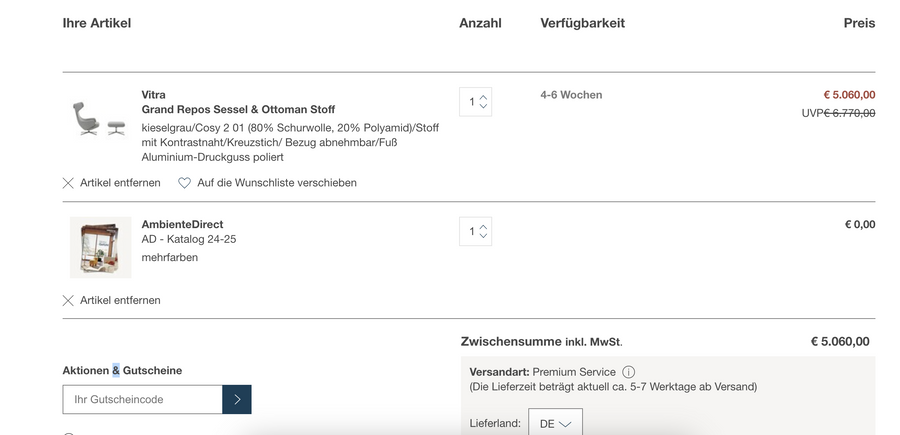The image size is (900, 435).
Task: Open the AD - Katalog 24-25 link
Action: tap(189, 239)
